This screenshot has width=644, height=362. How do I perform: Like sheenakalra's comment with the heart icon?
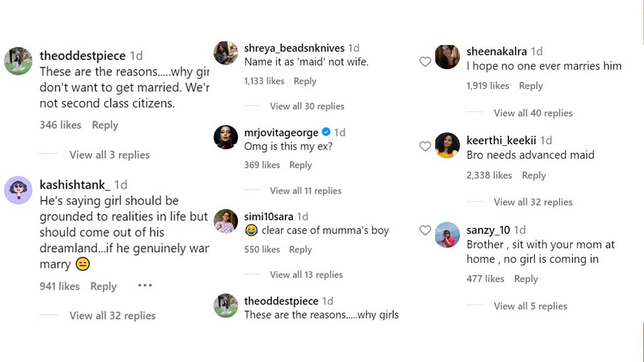tap(425, 62)
